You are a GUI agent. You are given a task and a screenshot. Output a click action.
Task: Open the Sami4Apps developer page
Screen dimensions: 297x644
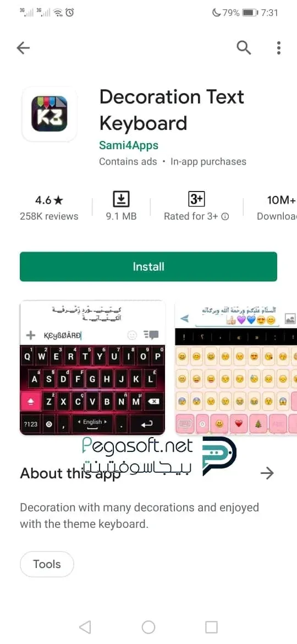pos(128,145)
